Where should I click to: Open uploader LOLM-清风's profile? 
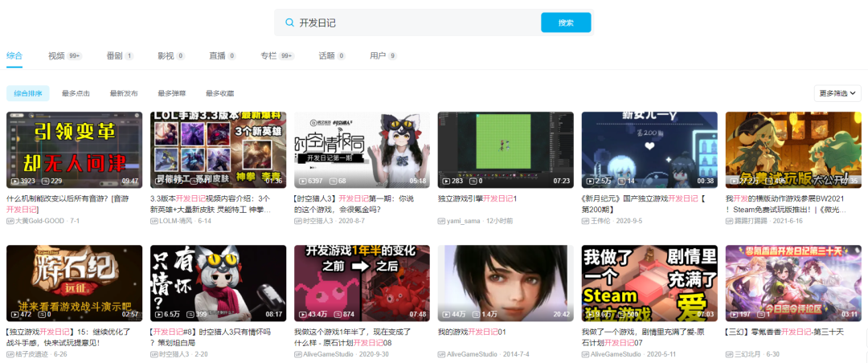coord(177,221)
